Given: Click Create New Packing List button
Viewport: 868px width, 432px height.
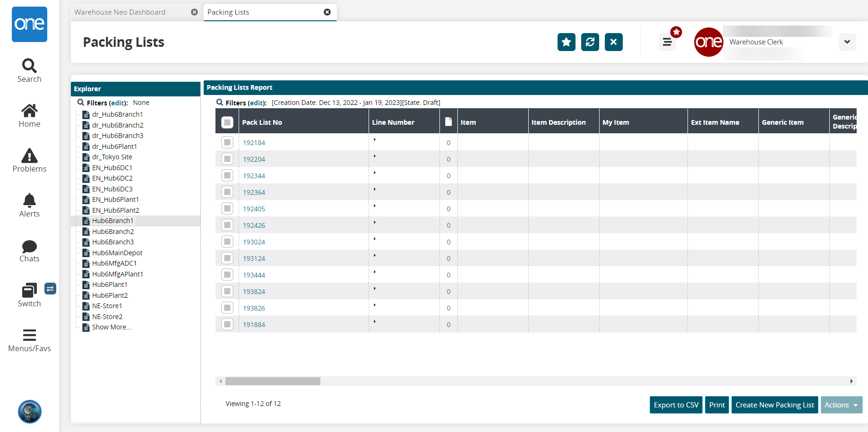Looking at the screenshot, I should (x=774, y=405).
